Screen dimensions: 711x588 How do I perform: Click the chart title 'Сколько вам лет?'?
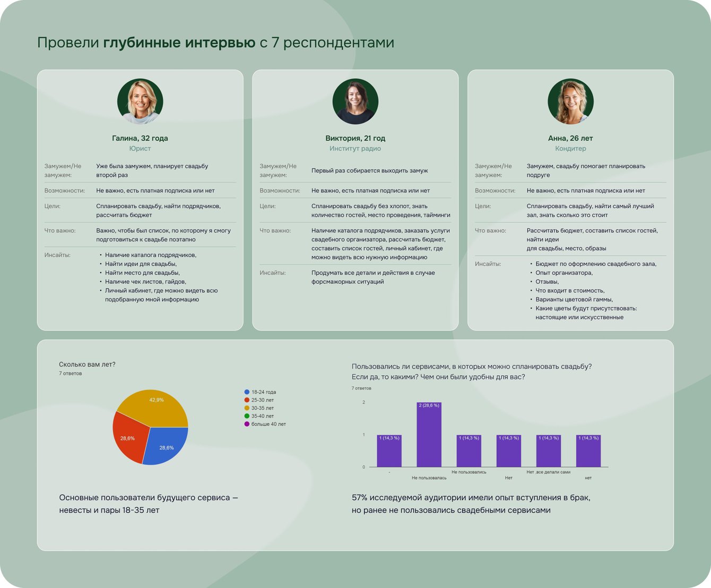click(x=87, y=364)
